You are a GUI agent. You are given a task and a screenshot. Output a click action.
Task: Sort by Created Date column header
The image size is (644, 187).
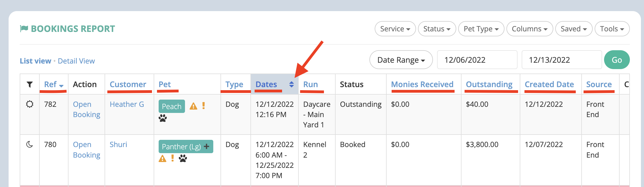(x=549, y=84)
